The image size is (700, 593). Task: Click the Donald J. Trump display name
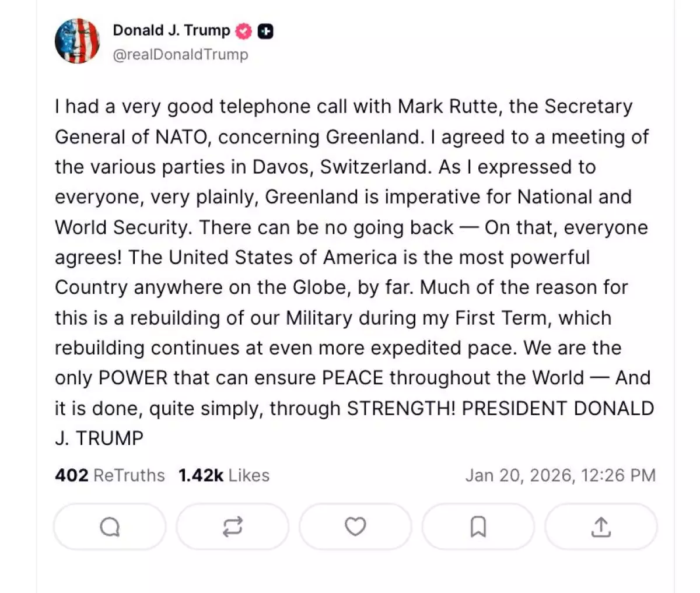pos(172,30)
